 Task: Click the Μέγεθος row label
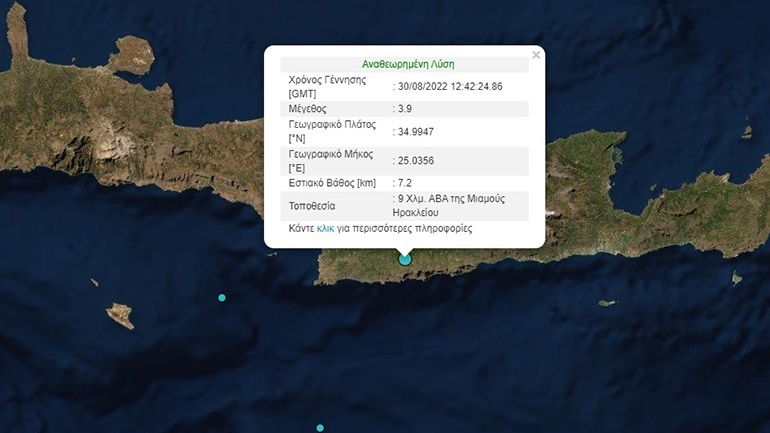pyautogui.click(x=307, y=108)
